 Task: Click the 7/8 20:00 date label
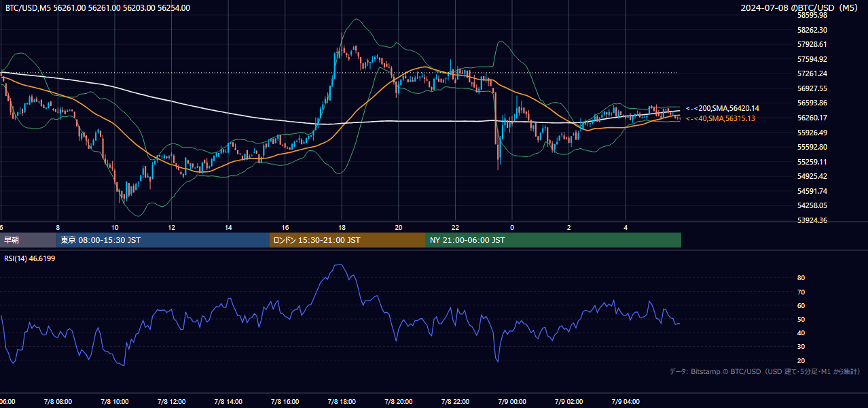tap(398, 402)
